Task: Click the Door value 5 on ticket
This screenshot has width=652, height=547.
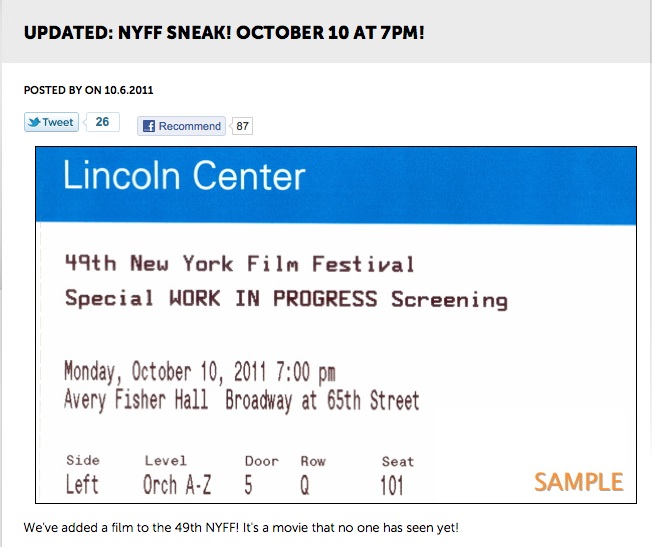Action: click(250, 485)
